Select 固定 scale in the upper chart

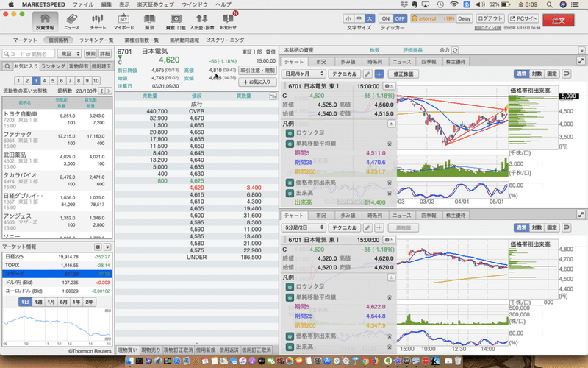pyautogui.click(x=552, y=74)
